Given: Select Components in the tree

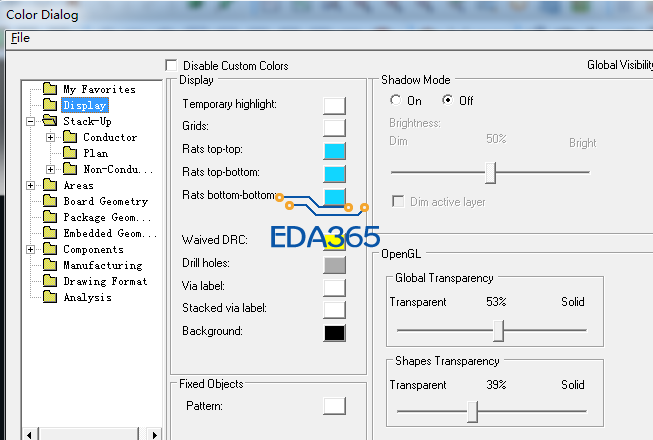Looking at the screenshot, I should [x=93, y=249].
